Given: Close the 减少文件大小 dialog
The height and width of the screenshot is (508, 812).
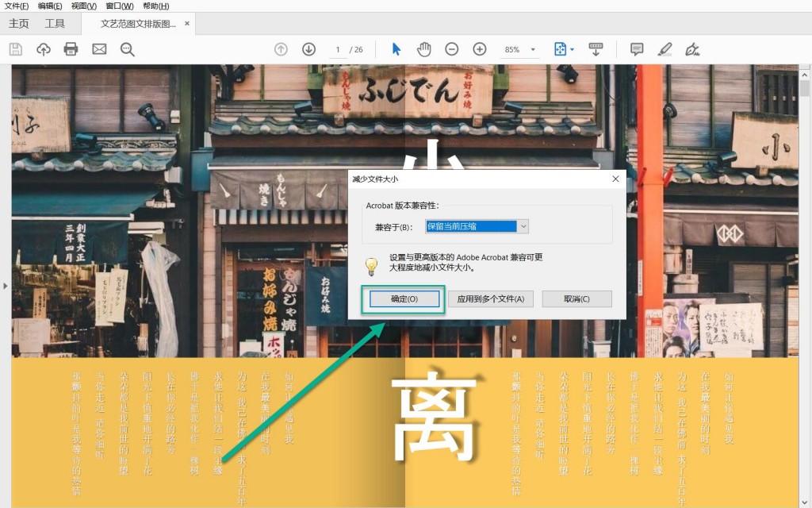Looking at the screenshot, I should [x=615, y=179].
